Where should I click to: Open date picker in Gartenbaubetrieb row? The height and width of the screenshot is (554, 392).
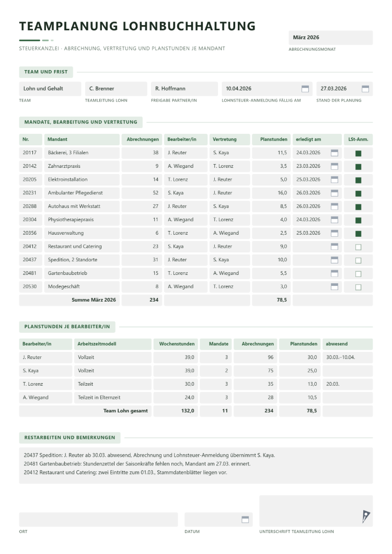(335, 273)
